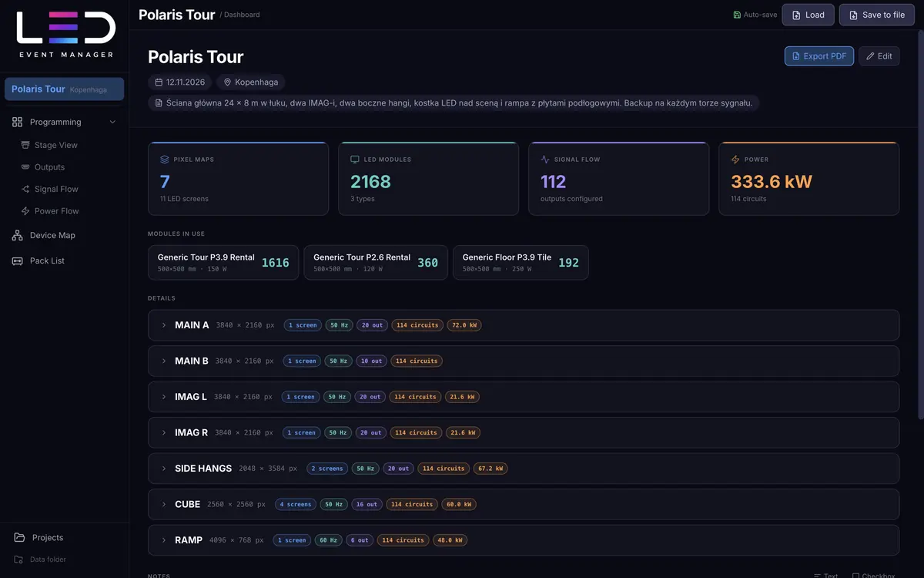Viewport: 924px width, 578px height.
Task: Click the Data folder icon
Action: click(18, 560)
